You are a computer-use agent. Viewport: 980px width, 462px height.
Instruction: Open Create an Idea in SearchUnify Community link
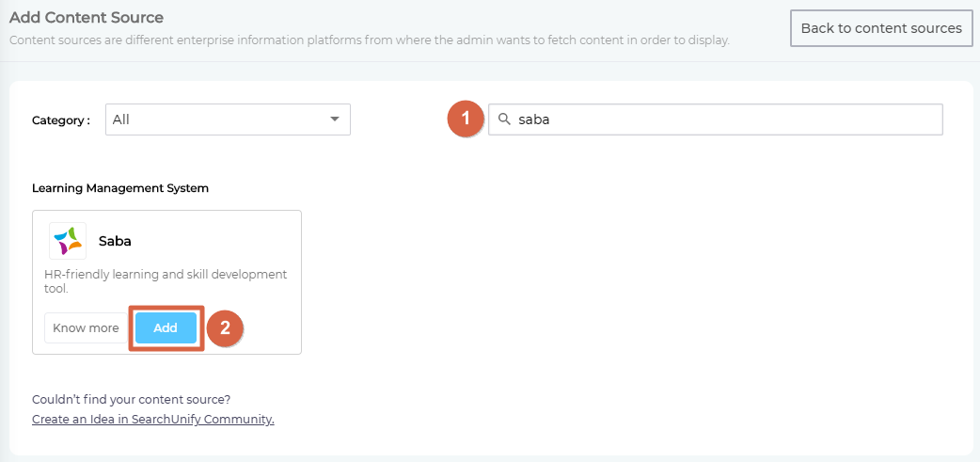[x=153, y=420]
